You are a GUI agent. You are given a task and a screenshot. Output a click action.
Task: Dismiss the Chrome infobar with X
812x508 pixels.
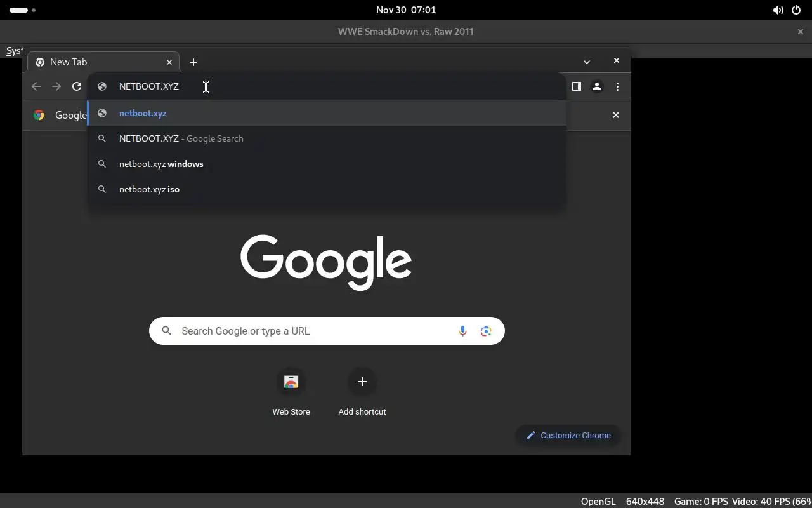pyautogui.click(x=615, y=115)
